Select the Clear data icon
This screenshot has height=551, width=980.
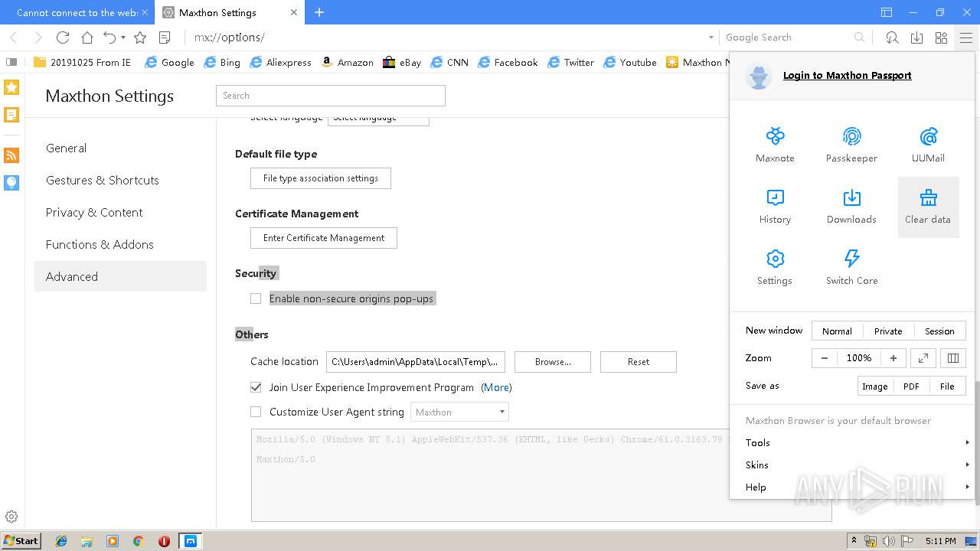click(x=928, y=207)
